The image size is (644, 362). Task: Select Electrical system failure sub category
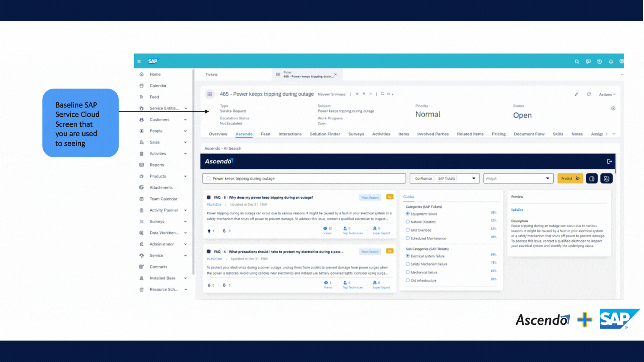pyautogui.click(x=408, y=256)
